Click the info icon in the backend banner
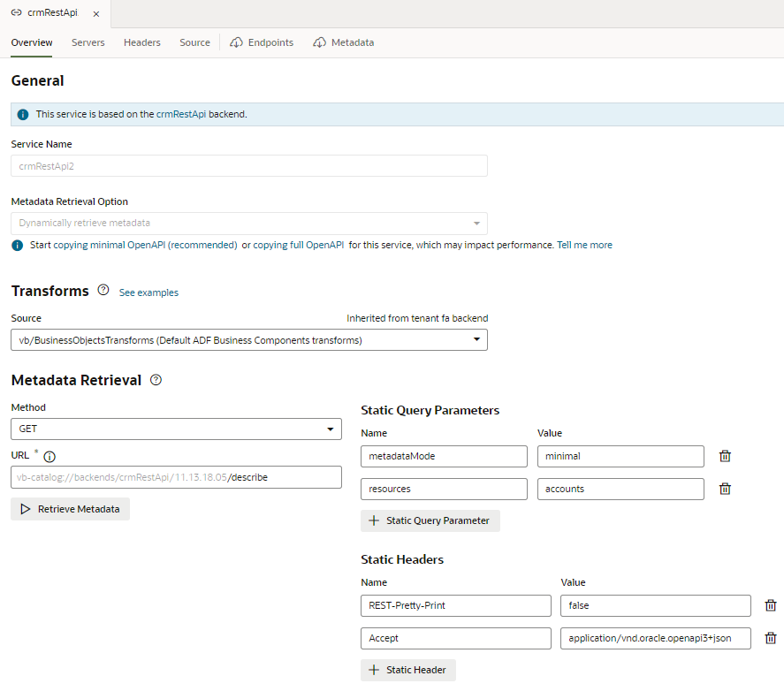 coord(23,115)
